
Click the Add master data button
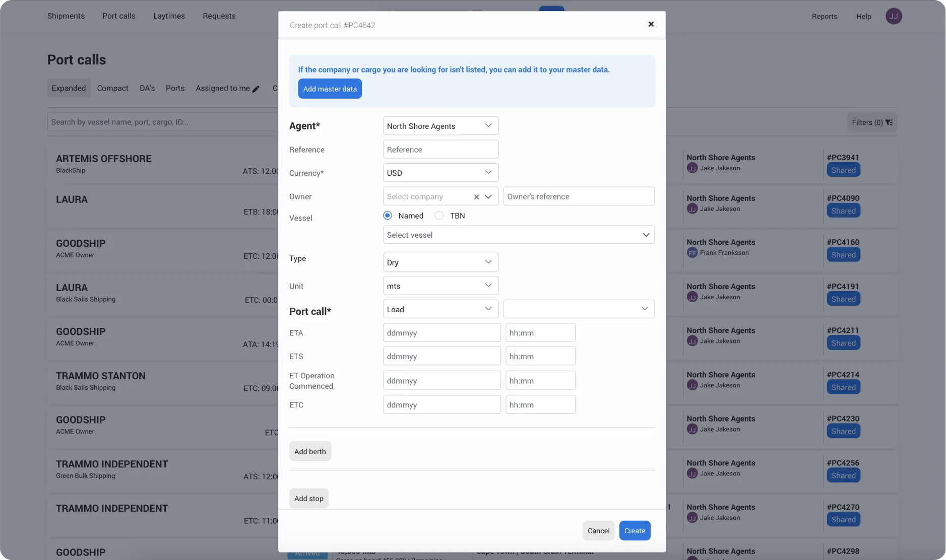pyautogui.click(x=330, y=89)
